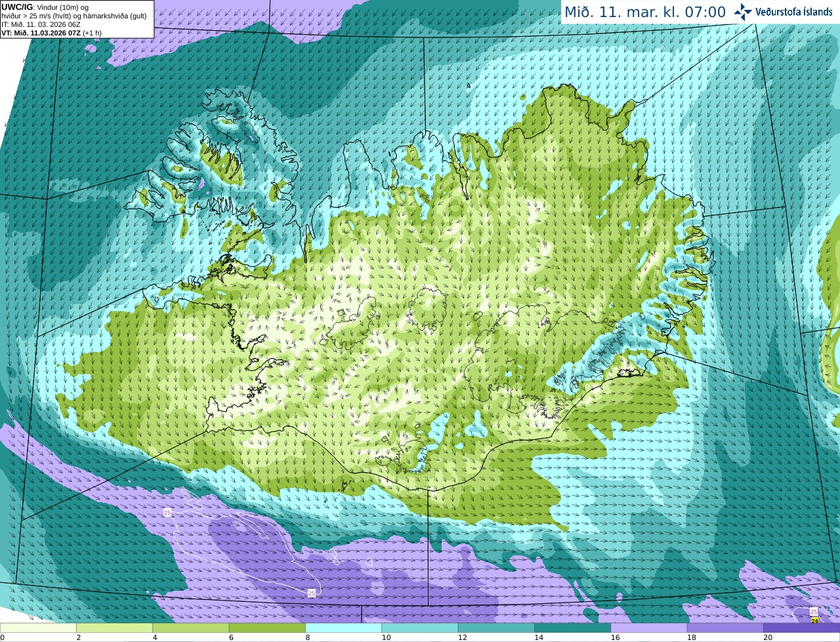
Task: Click the Veðurstofa Íslands logo emblem
Action: [743, 12]
